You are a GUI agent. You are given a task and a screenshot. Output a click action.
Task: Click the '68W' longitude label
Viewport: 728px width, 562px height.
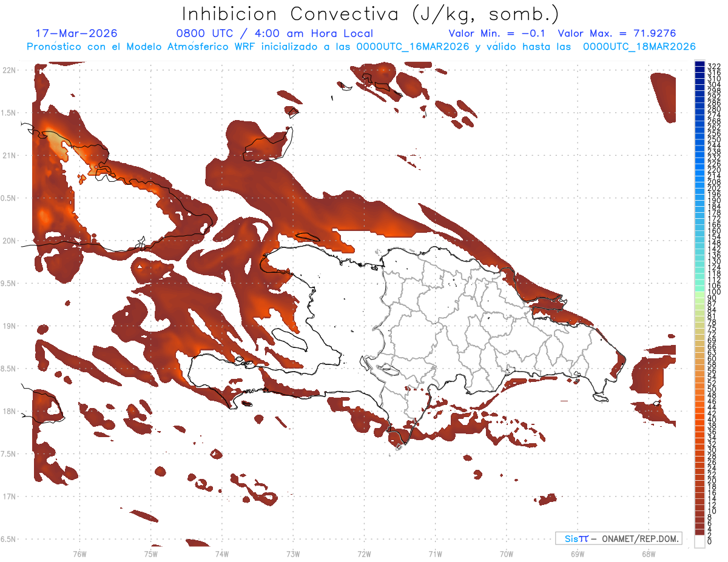click(x=648, y=553)
